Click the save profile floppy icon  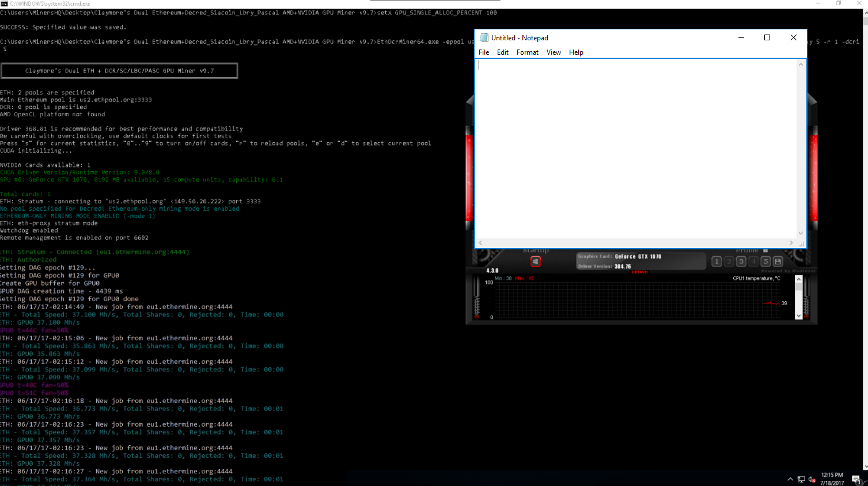click(x=778, y=261)
